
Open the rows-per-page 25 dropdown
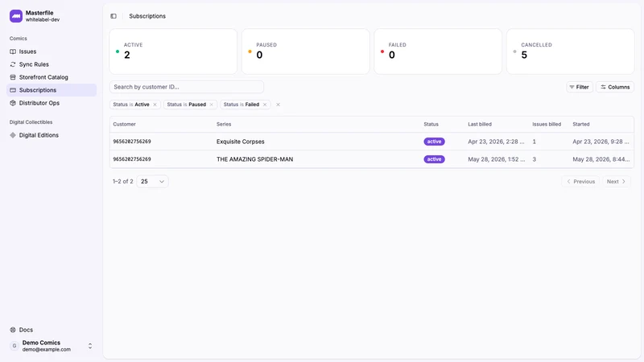[152, 182]
